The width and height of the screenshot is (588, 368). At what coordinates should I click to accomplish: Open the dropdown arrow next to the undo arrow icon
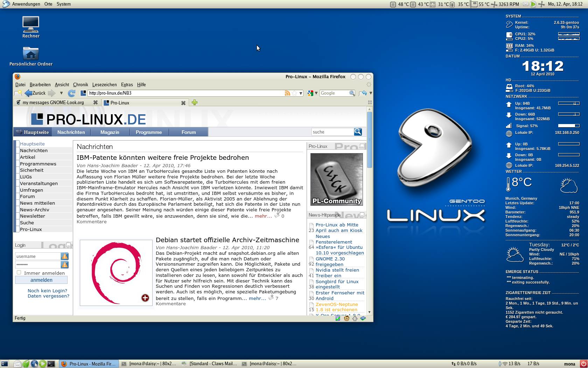370,93
